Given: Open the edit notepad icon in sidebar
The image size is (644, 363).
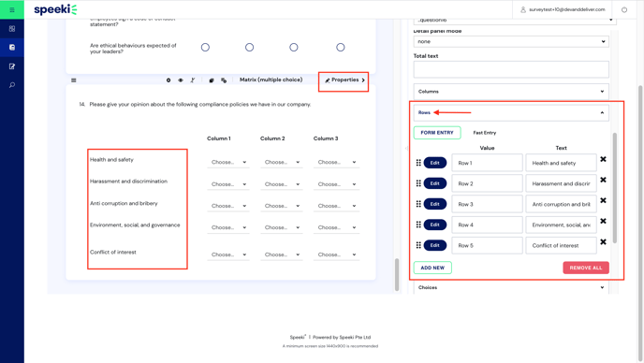Looking at the screenshot, I should click(x=12, y=66).
